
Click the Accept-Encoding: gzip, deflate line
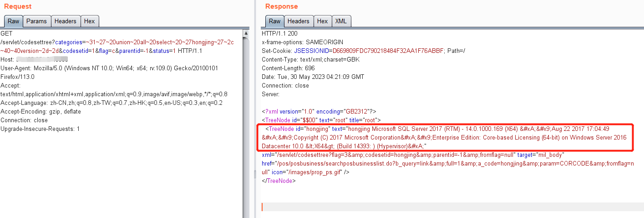(41, 112)
